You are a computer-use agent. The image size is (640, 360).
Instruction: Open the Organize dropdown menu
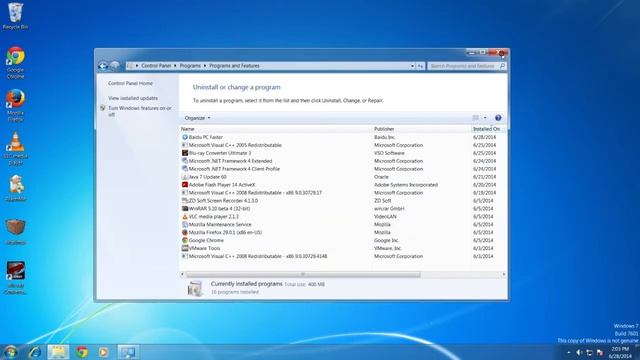pyautogui.click(x=197, y=118)
